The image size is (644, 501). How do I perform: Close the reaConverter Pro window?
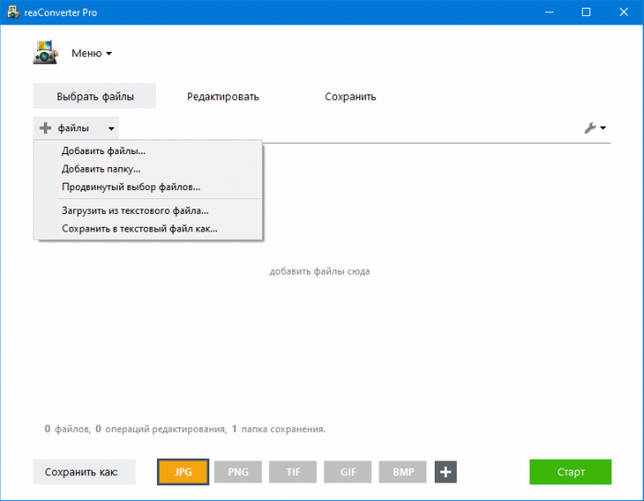[x=623, y=12]
